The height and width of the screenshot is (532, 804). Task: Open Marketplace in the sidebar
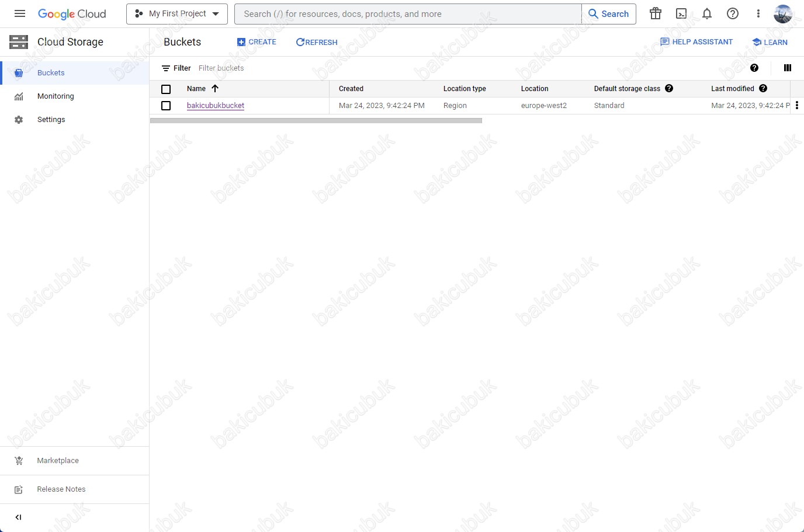coord(74,461)
